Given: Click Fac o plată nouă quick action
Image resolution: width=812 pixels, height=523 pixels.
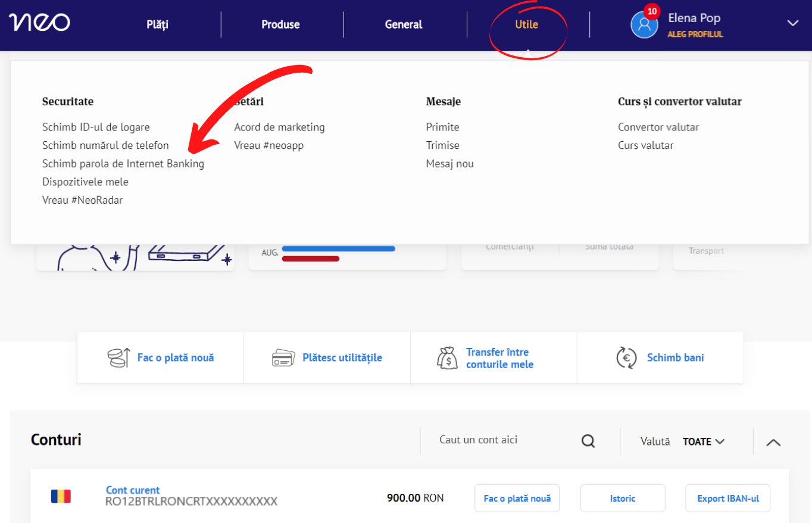Looking at the screenshot, I should [176, 358].
